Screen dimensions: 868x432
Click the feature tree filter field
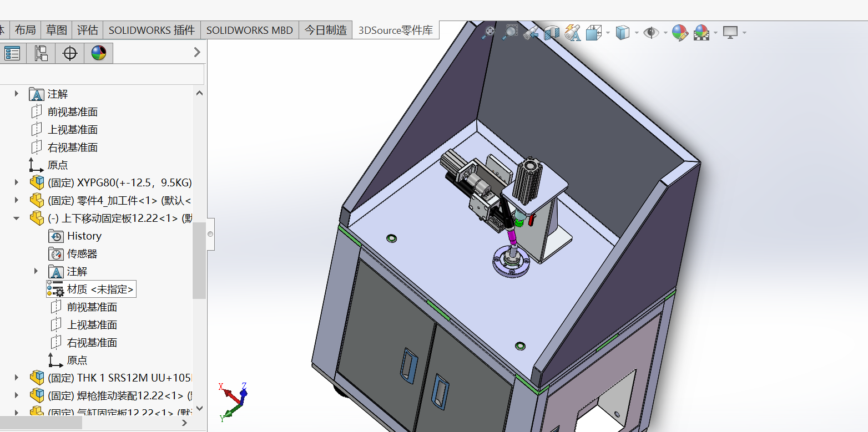102,74
